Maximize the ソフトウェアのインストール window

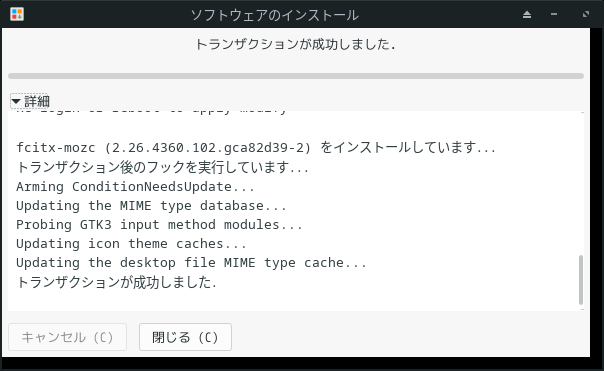point(586,14)
